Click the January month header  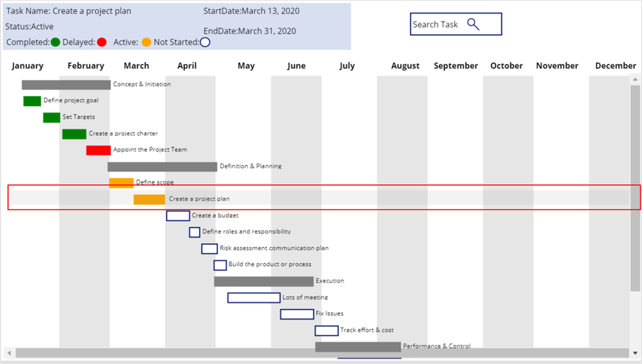click(28, 66)
